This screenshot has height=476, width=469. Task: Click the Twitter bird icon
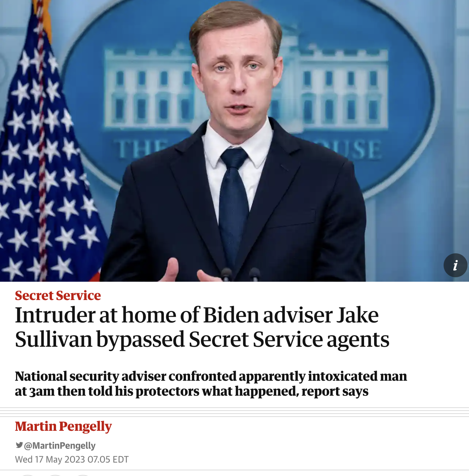[x=19, y=445]
